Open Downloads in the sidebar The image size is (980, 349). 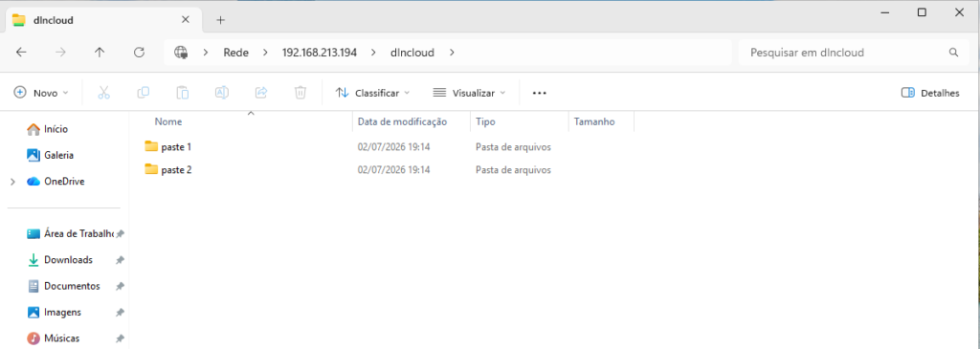tap(60, 260)
